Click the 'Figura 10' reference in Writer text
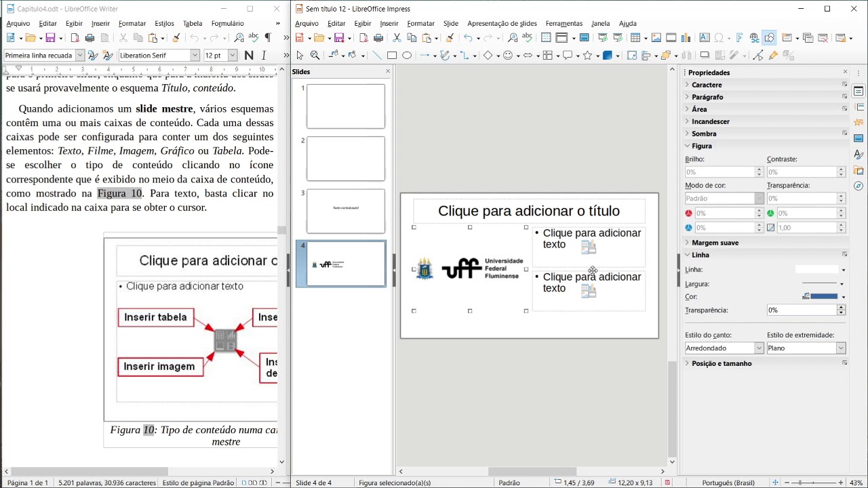 coord(120,193)
